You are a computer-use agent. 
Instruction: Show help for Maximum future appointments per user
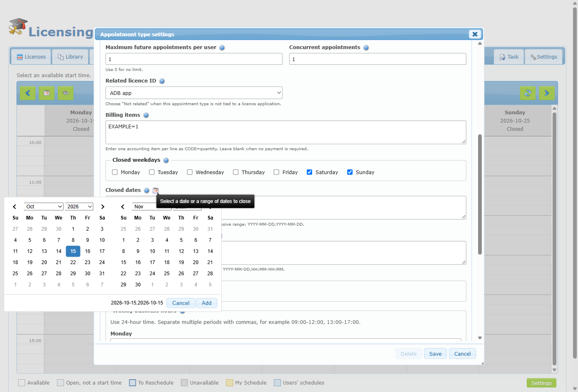coord(222,48)
